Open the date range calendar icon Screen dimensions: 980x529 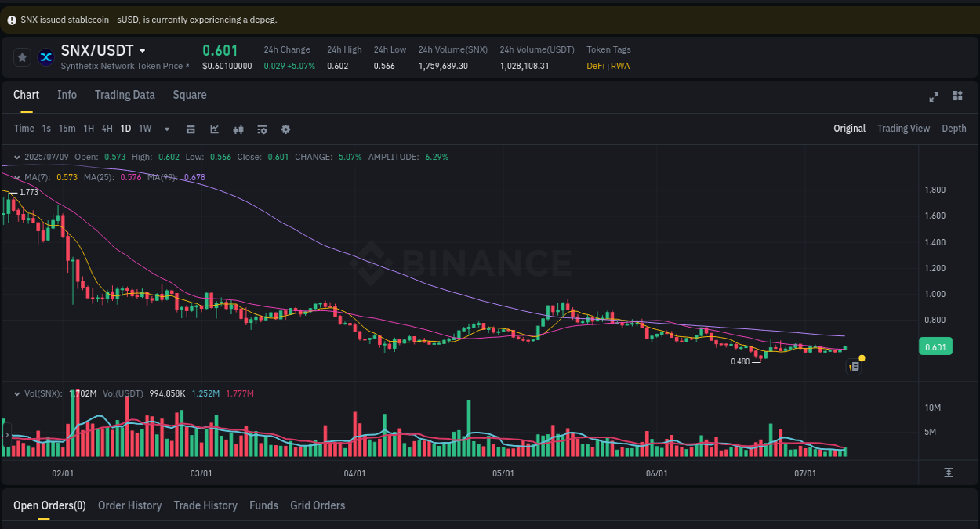pyautogui.click(x=191, y=129)
